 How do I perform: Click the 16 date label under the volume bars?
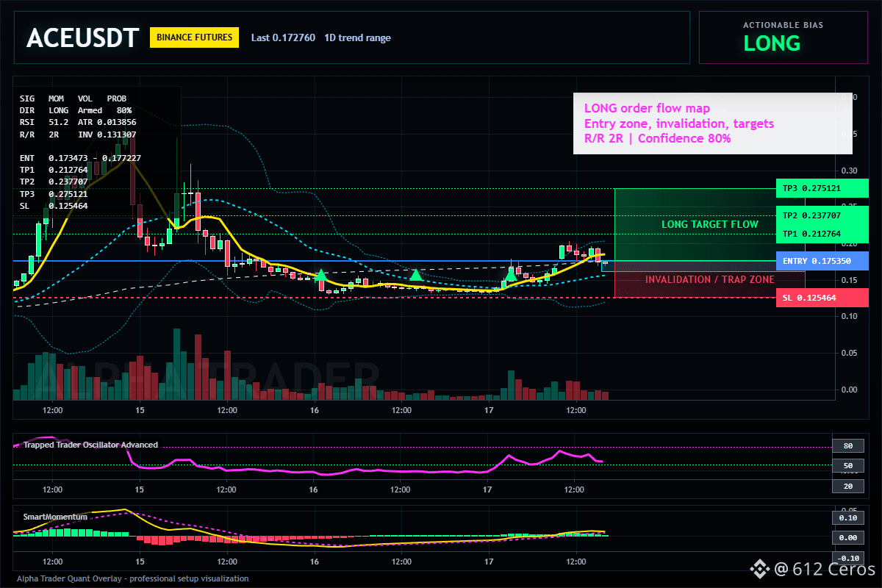pyautogui.click(x=314, y=409)
